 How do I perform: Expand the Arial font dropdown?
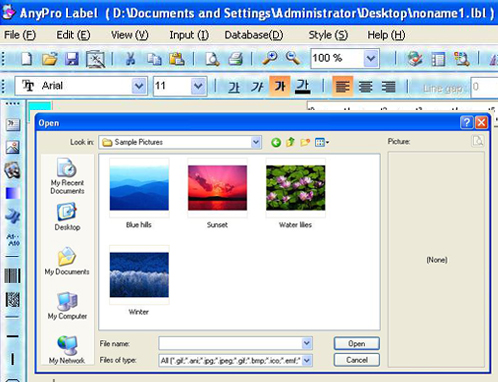click(x=139, y=86)
